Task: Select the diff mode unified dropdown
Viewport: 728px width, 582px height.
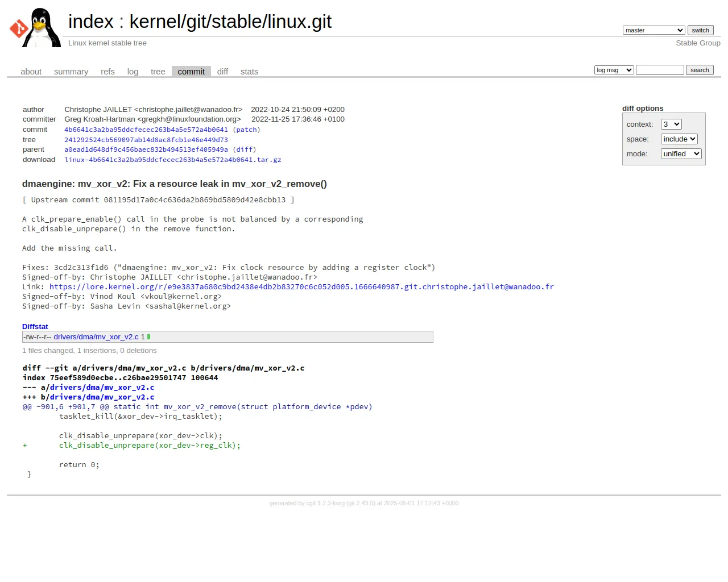Action: pyautogui.click(x=681, y=154)
